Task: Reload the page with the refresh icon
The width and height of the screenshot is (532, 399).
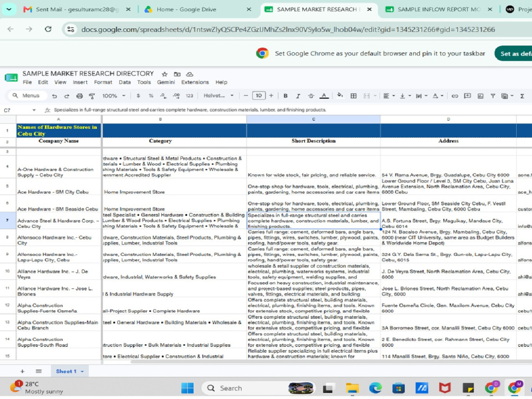Action: [x=48, y=29]
